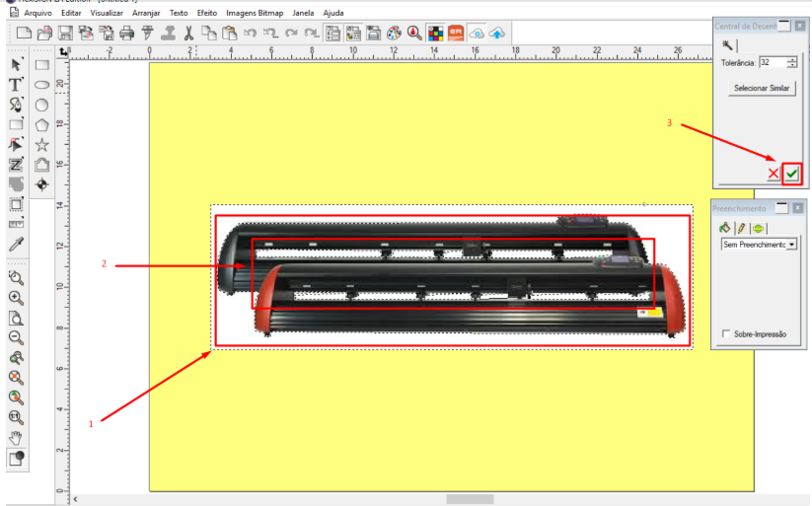The image size is (812, 506).
Task: Select the arrow selection tool
Action: [16, 64]
